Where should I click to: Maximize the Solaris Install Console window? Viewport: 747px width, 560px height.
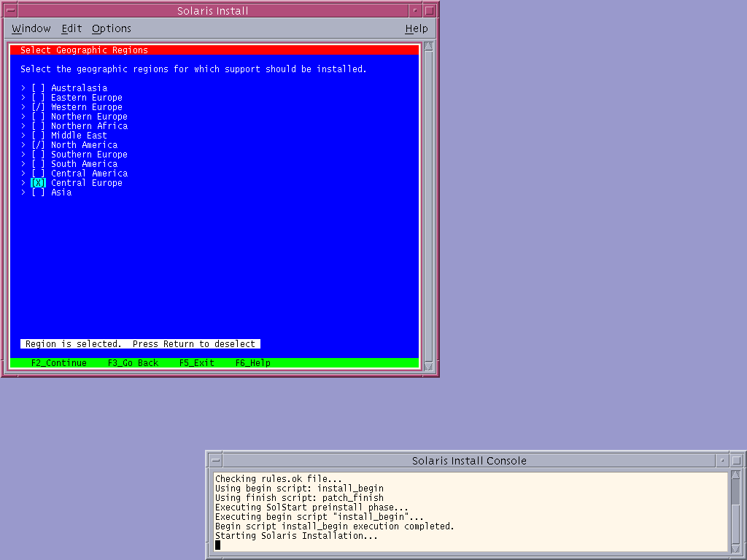[737, 461]
